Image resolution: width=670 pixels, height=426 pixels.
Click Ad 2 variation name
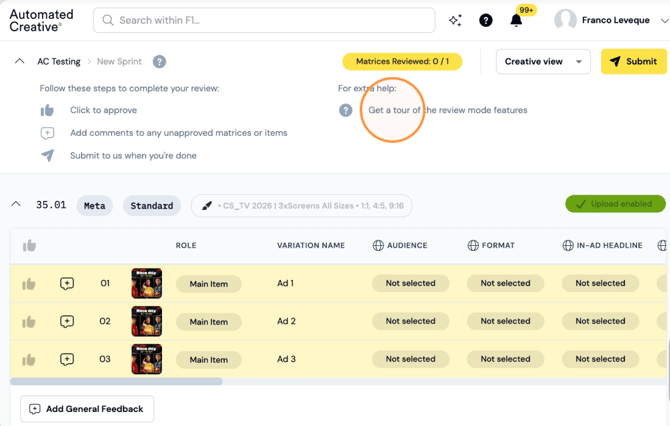click(286, 321)
